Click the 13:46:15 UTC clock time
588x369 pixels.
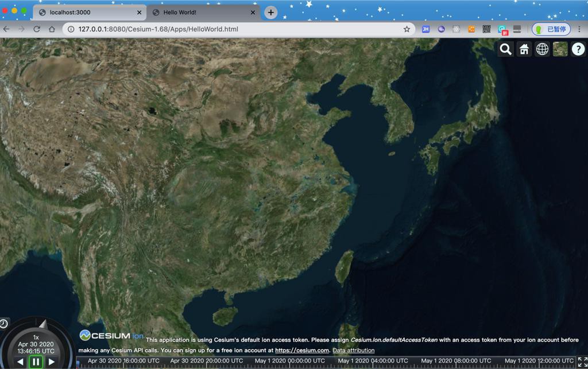[x=36, y=351]
